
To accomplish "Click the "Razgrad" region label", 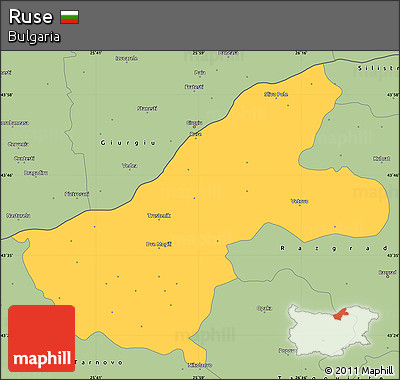I will pos(334,248).
